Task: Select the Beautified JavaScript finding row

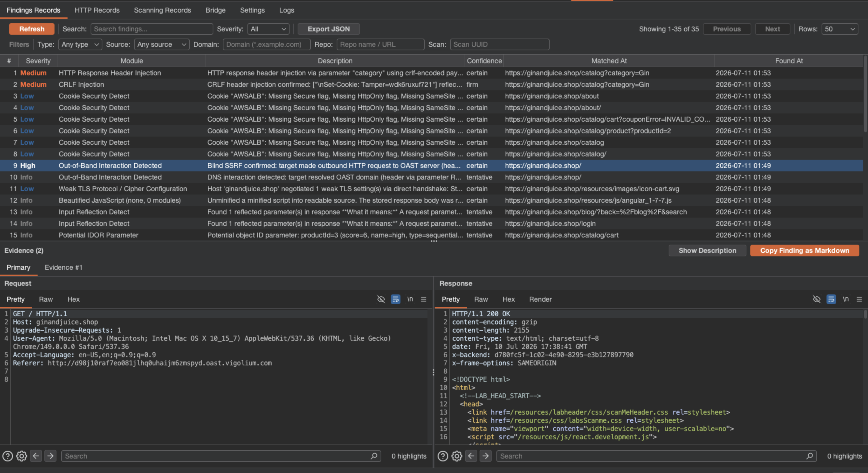Action: coord(431,200)
